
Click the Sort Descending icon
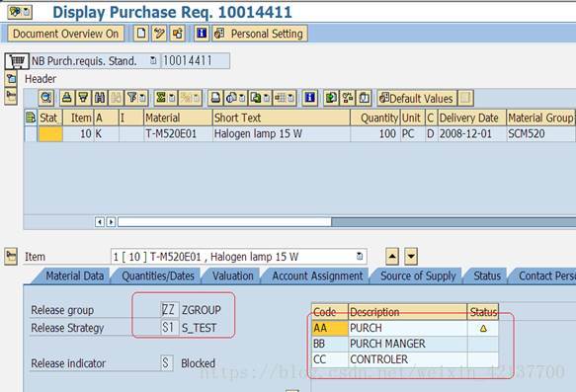point(83,98)
